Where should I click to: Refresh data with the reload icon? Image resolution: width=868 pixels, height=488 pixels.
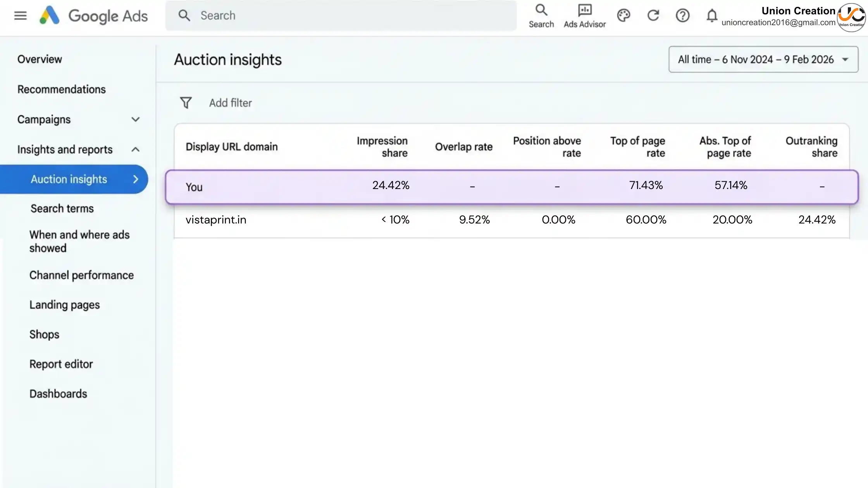[x=653, y=16]
